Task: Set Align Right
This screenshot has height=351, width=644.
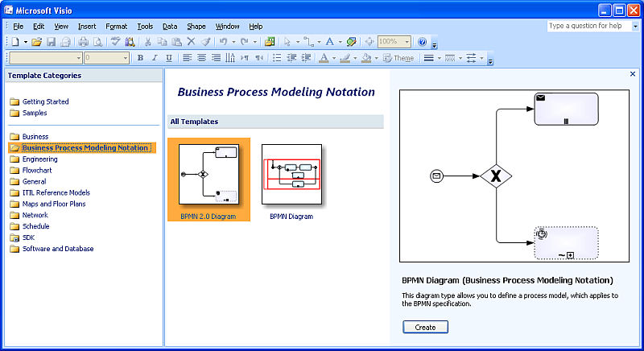Action: [216, 58]
